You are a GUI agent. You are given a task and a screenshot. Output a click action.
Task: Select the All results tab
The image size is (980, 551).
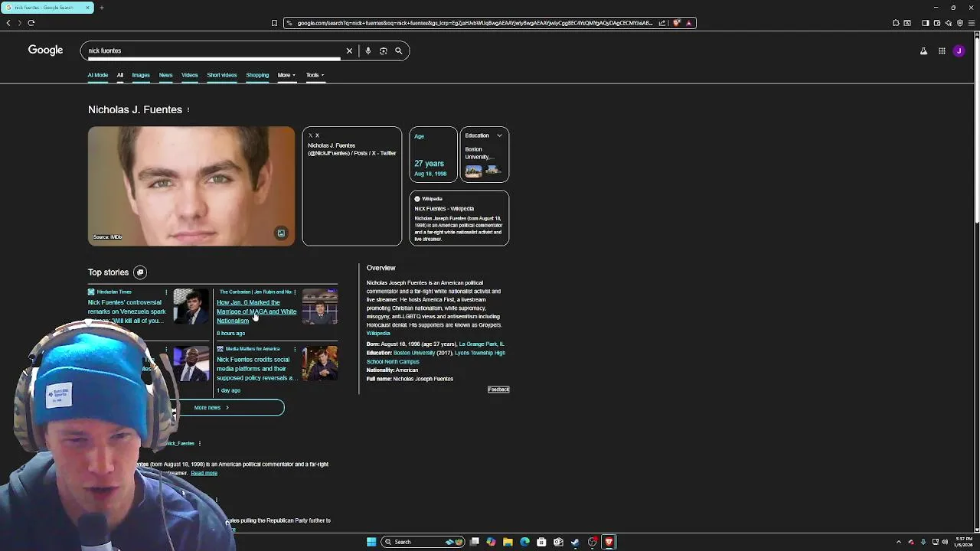(119, 75)
